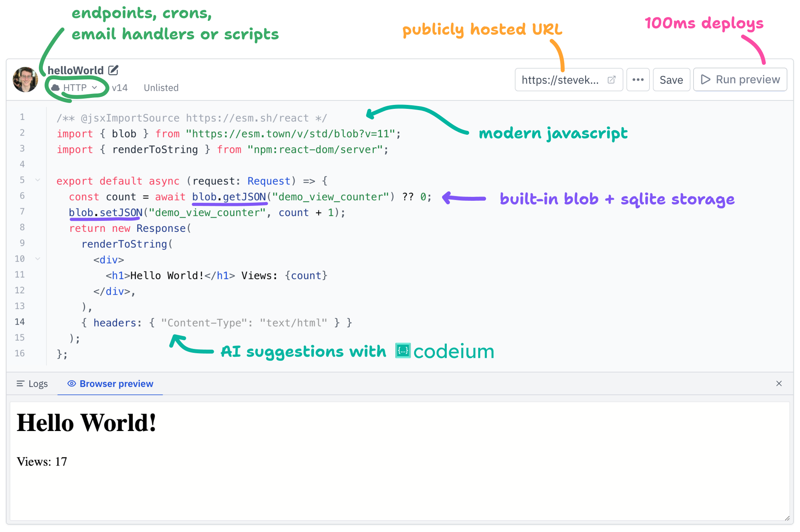
Task: Open the URL via the external-link icon
Action: coord(611,79)
